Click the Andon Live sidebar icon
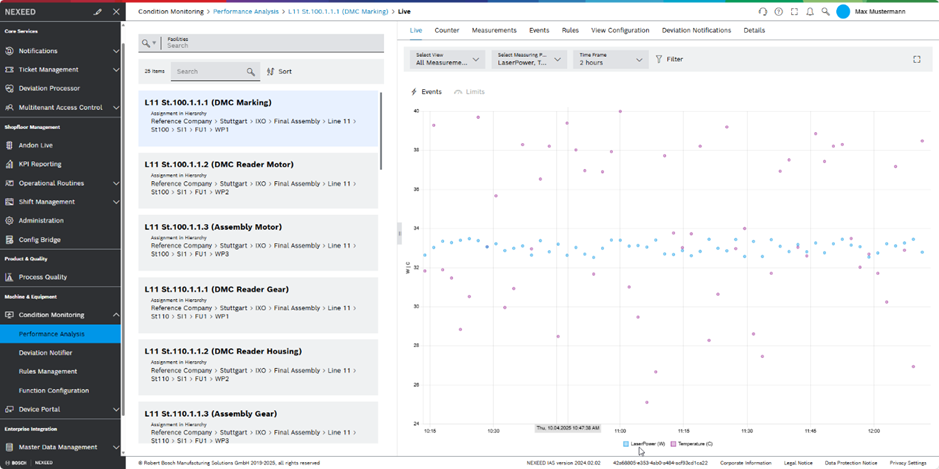This screenshot has width=939, height=469. click(9, 145)
